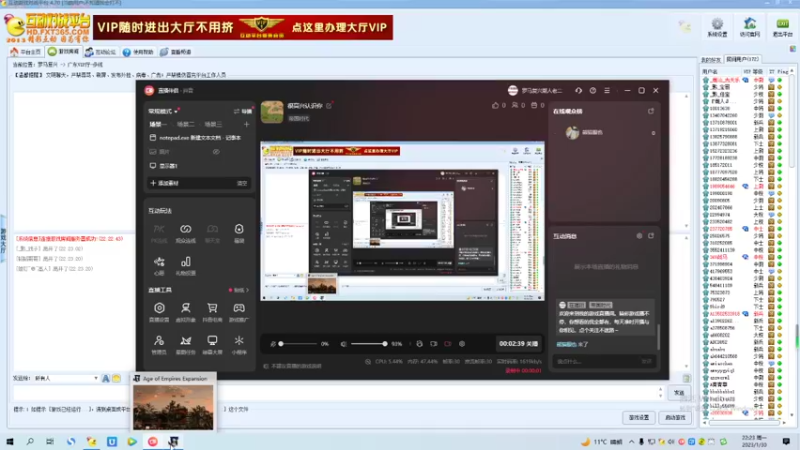The image size is (800, 450).
Task: Click the icon left of camera in control bar
Action: [419, 344]
